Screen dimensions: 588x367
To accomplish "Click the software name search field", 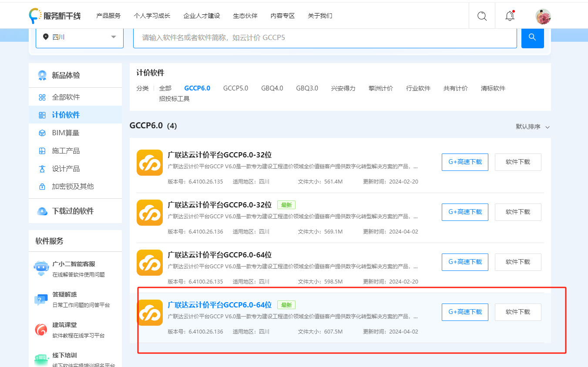I will (325, 37).
